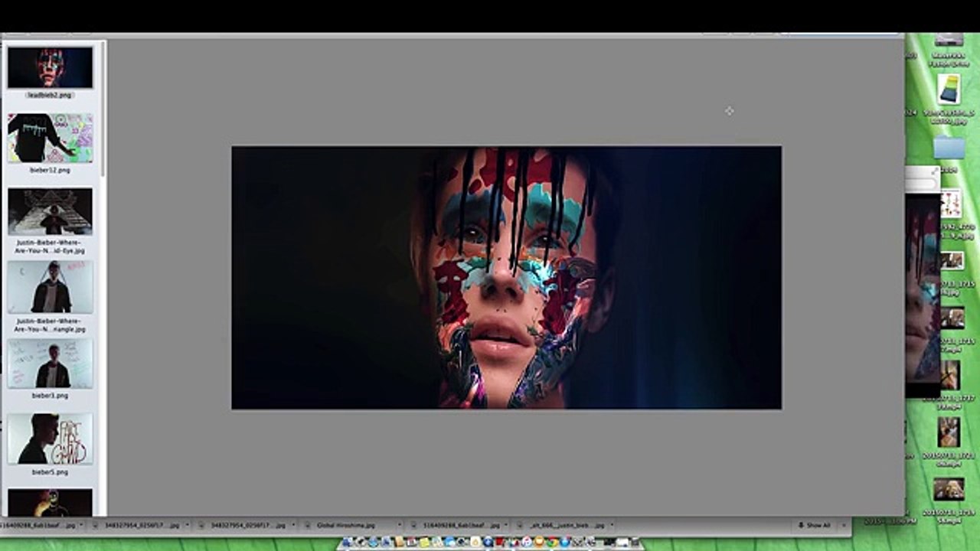Select the leadbieb2.png thumbnail in the sidebar
This screenshot has width=980, height=551.
tap(50, 67)
